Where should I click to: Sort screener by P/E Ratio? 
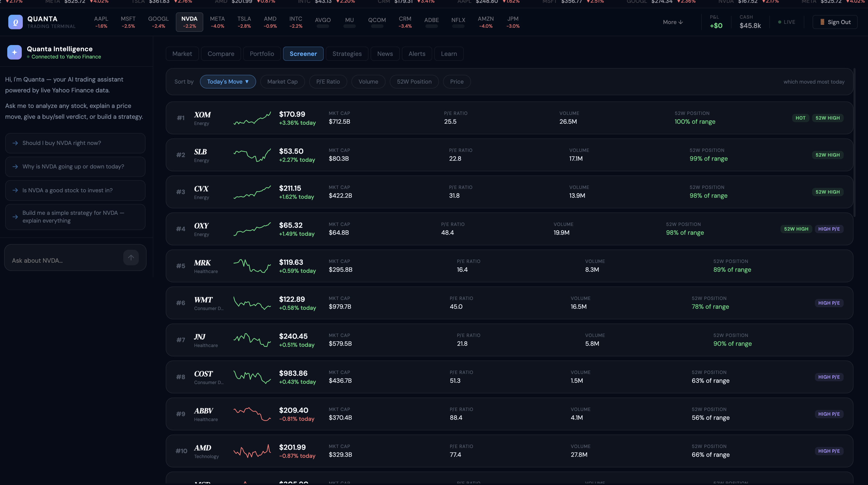[328, 82]
